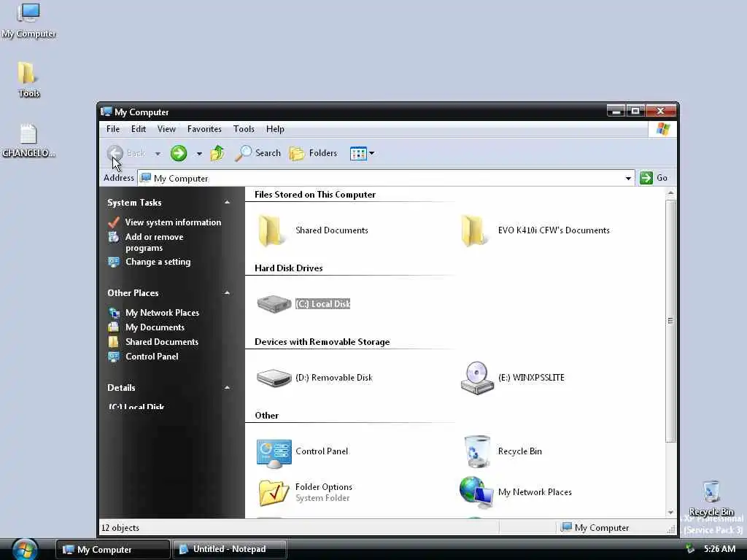
Task: Open the Favorites menu
Action: 204,129
